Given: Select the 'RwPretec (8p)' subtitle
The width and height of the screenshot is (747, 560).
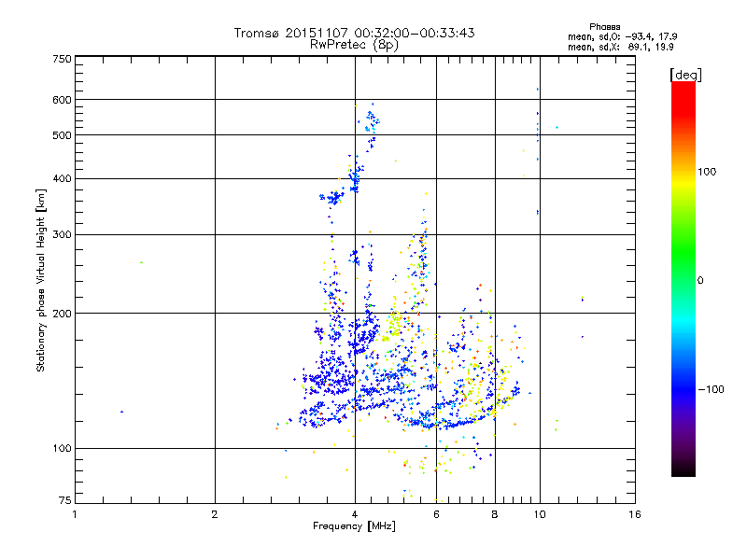Looking at the screenshot, I should pyautogui.click(x=354, y=45).
